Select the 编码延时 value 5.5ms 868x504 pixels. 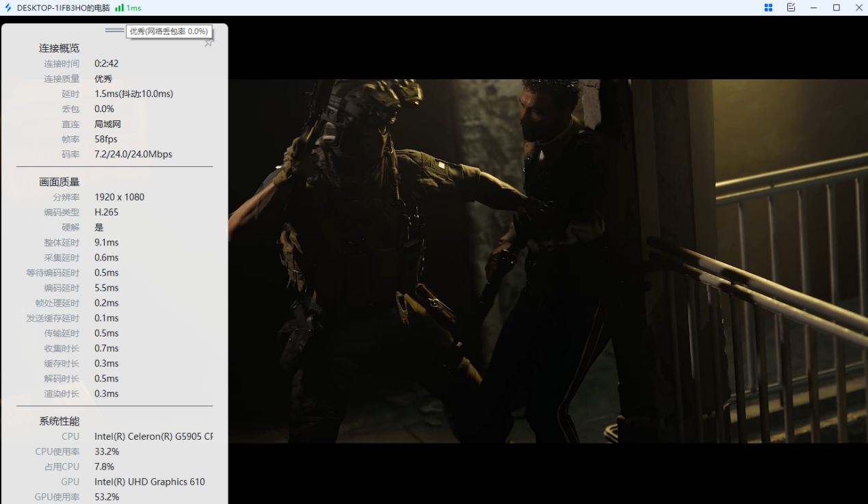[x=107, y=288]
